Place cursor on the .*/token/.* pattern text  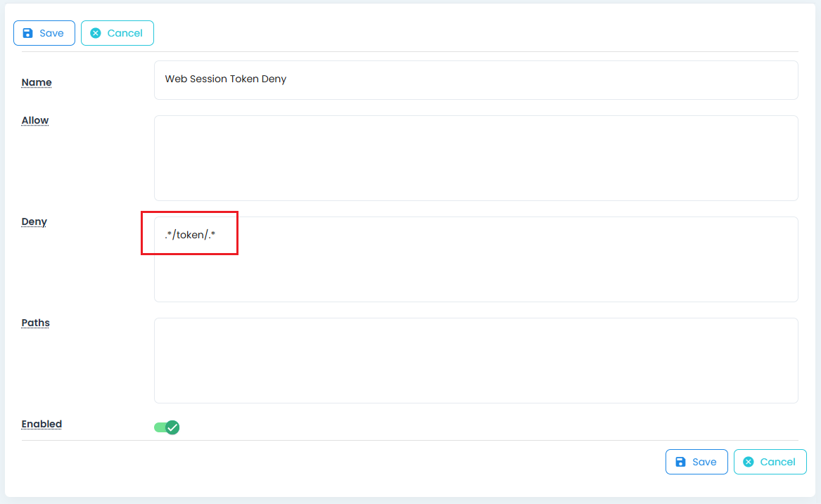pos(190,235)
